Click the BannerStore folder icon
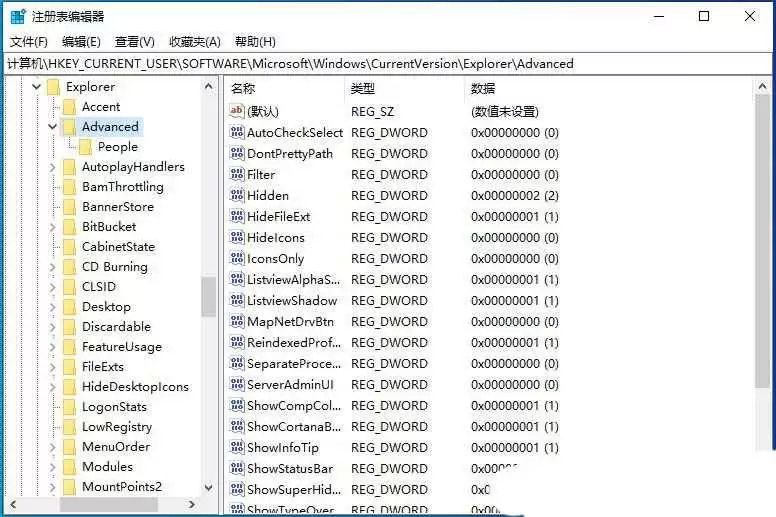This screenshot has height=517, width=776. click(x=69, y=207)
